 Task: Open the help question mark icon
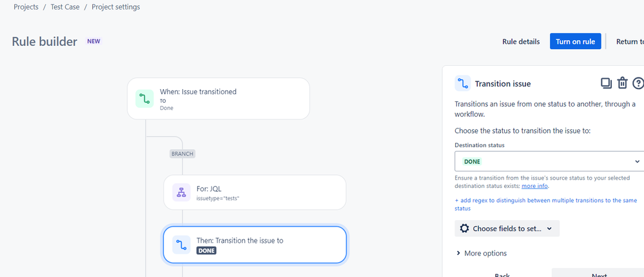click(638, 83)
